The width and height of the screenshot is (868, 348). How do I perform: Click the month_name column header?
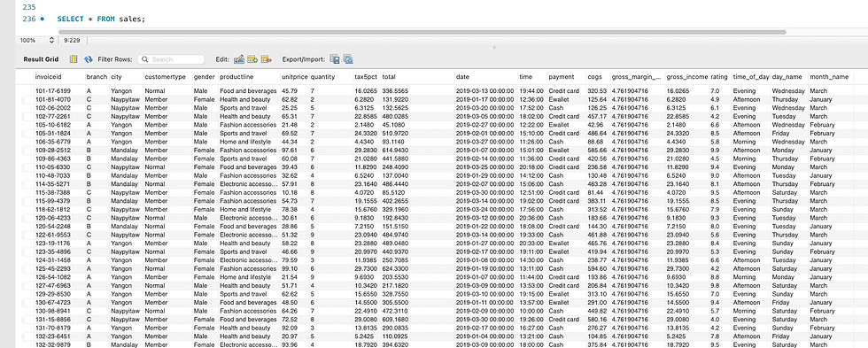click(829, 77)
